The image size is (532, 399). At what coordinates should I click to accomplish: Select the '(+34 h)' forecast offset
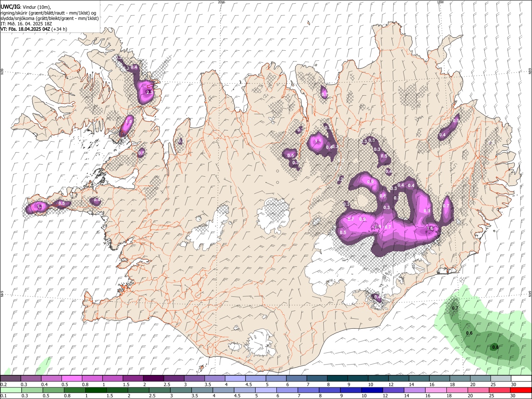pos(59,29)
